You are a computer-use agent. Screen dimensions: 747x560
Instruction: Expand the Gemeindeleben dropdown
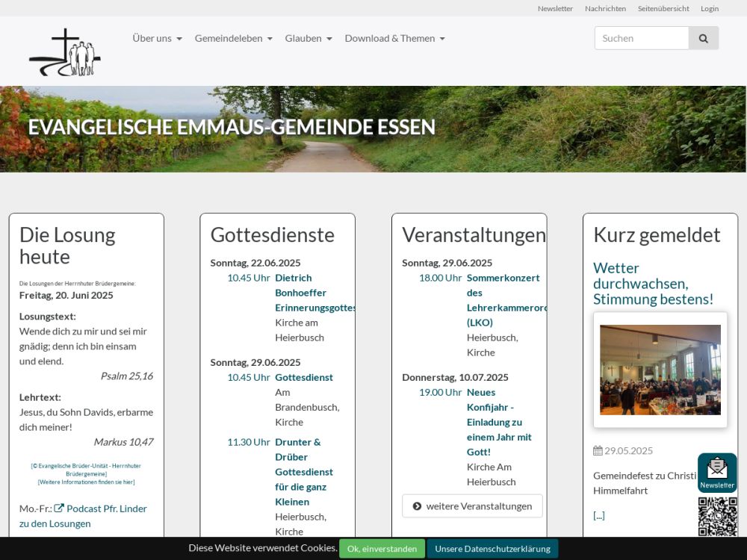pos(233,38)
